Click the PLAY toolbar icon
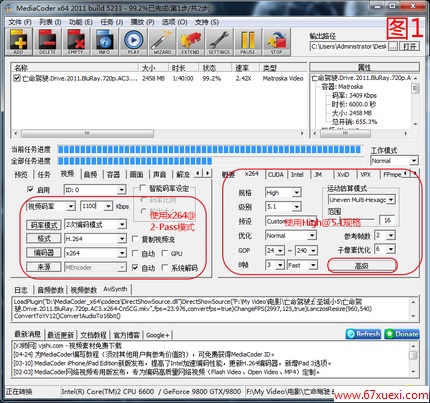The image size is (430, 403). [133, 42]
